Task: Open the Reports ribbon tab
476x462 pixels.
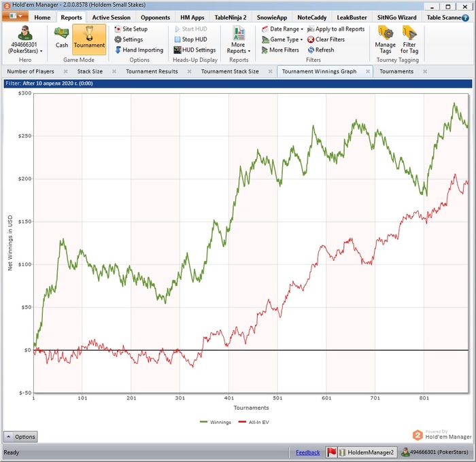Action: click(x=71, y=18)
